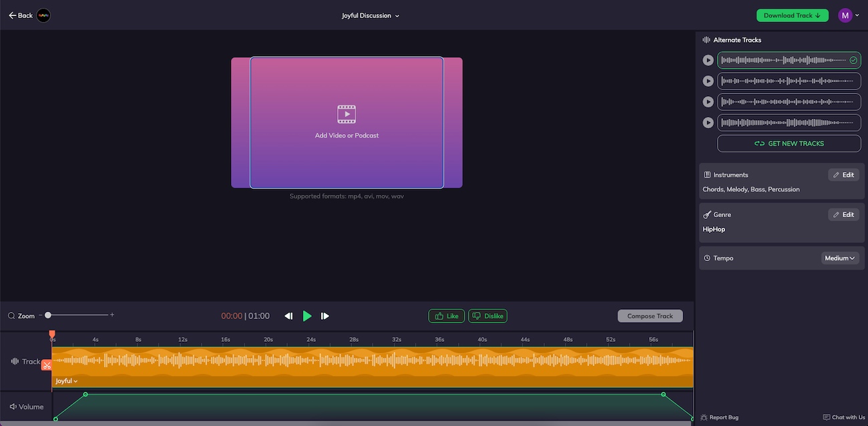868x426 pixels.
Task: Play the fourth alternate track
Action: pyautogui.click(x=708, y=123)
